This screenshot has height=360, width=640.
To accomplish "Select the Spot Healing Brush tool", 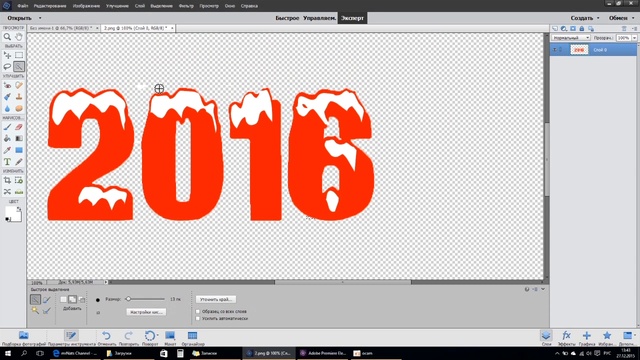I will (x=19, y=85).
